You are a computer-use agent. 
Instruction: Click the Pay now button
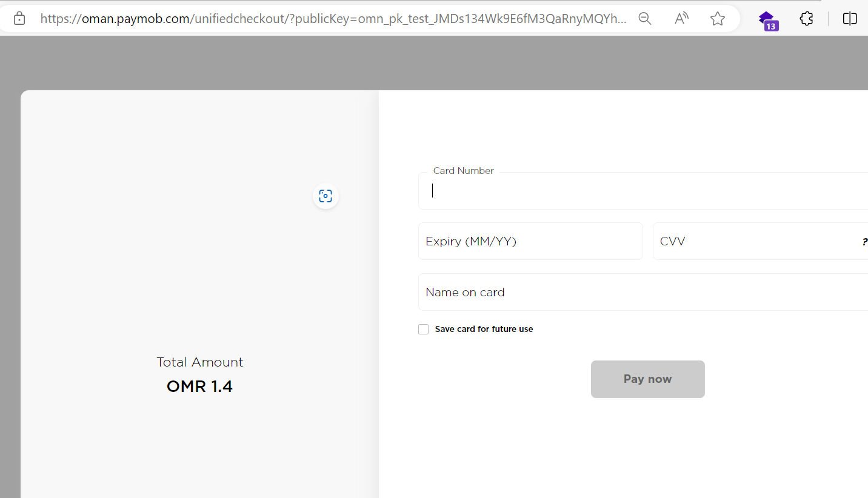pos(647,379)
